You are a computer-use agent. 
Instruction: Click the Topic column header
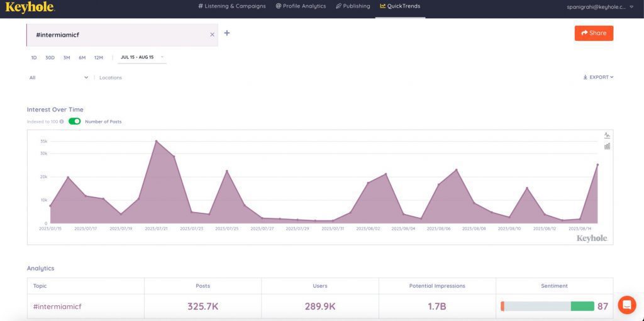[x=40, y=286]
